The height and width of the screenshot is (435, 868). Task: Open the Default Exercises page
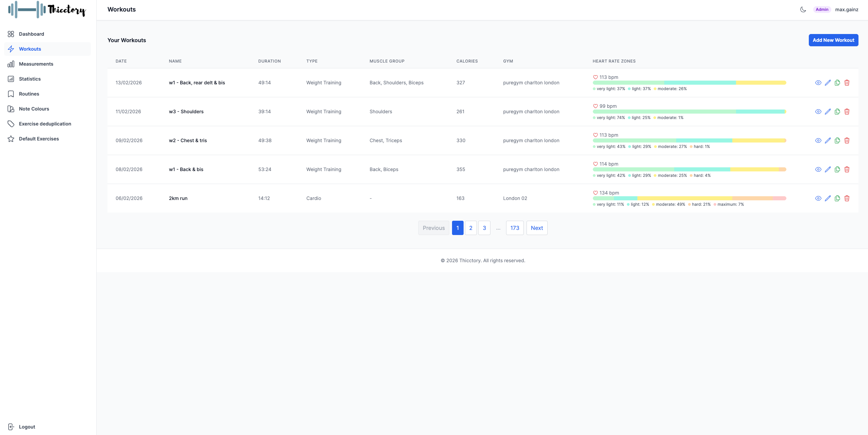(x=39, y=138)
